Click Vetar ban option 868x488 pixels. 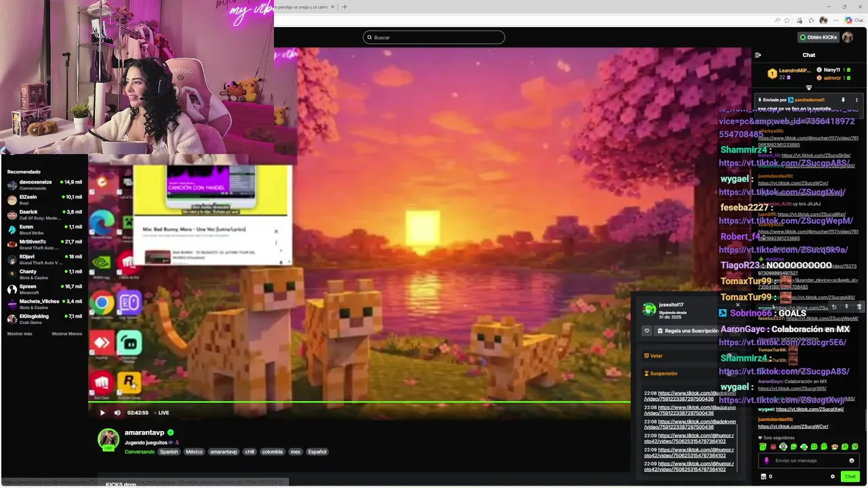coord(654,356)
